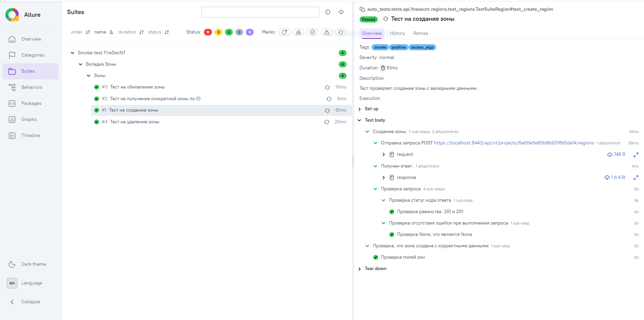Toggle the unknown status filter (purple 0)
The image size is (644, 320).
(250, 32)
